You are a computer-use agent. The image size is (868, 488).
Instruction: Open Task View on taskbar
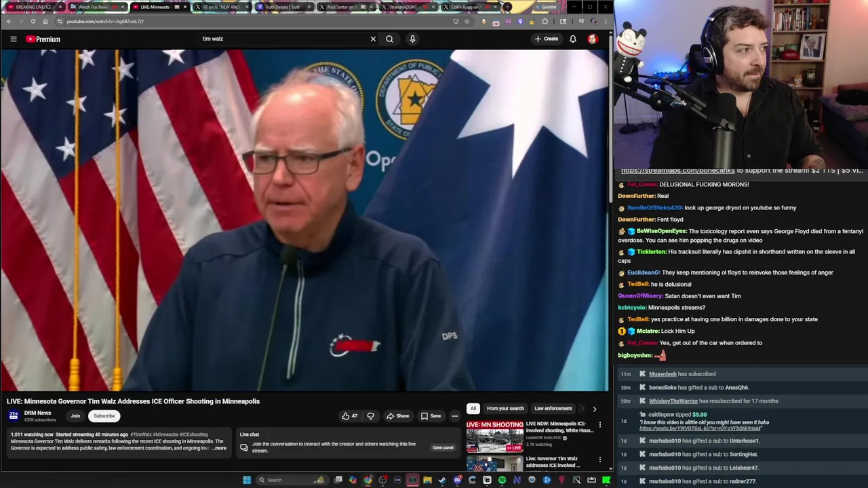(338, 480)
